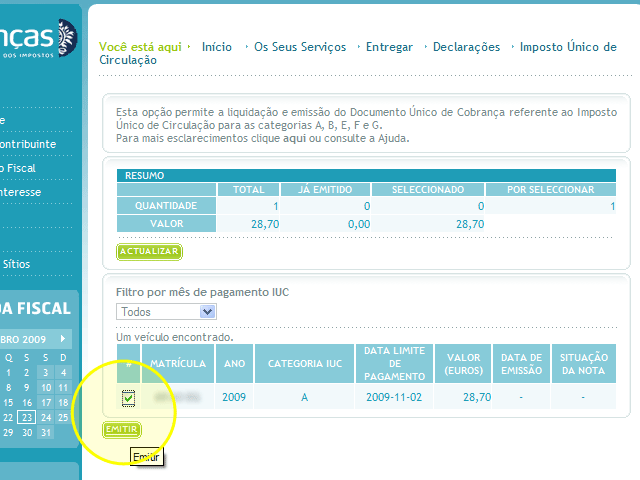Click the SITUAÇÃO DA NOTA header
Image resolution: width=640 pixels, height=480 pixels.
(584, 364)
